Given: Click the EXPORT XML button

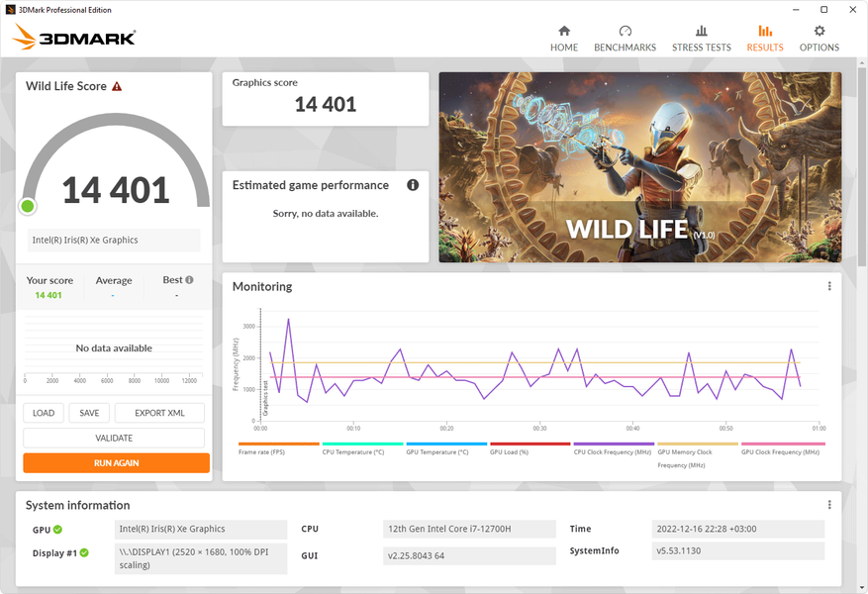Looking at the screenshot, I should 159,413.
